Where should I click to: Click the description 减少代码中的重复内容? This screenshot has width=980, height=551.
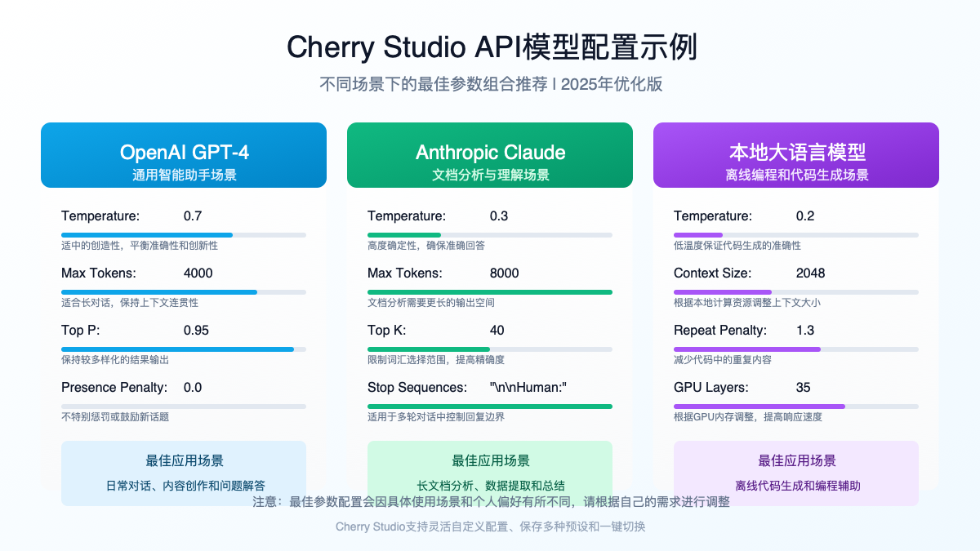723,360
